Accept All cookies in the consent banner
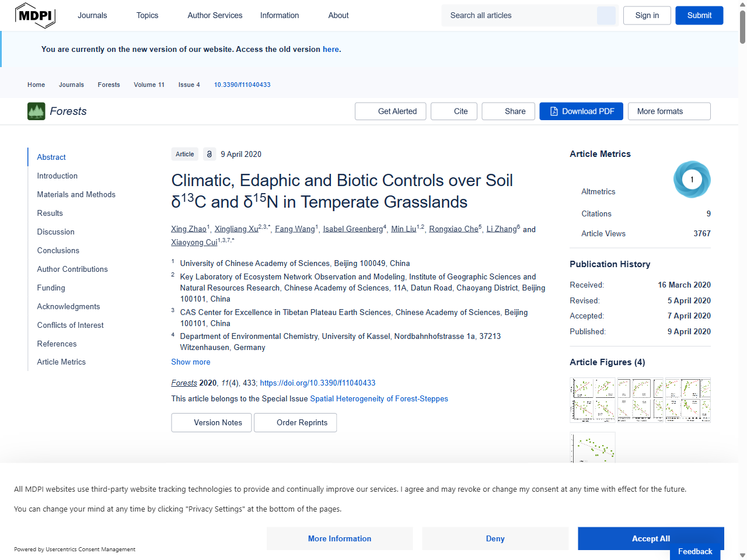Screen dimensions: 747x560 click(x=650, y=538)
